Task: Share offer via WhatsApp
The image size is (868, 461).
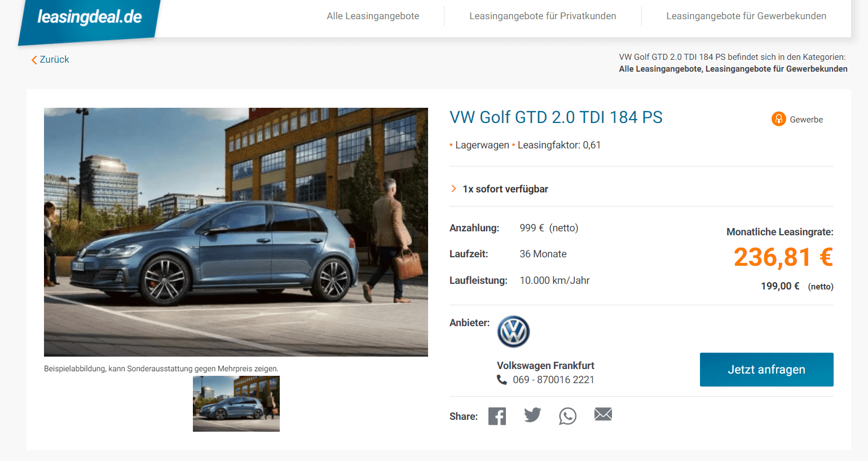Action: coord(567,416)
